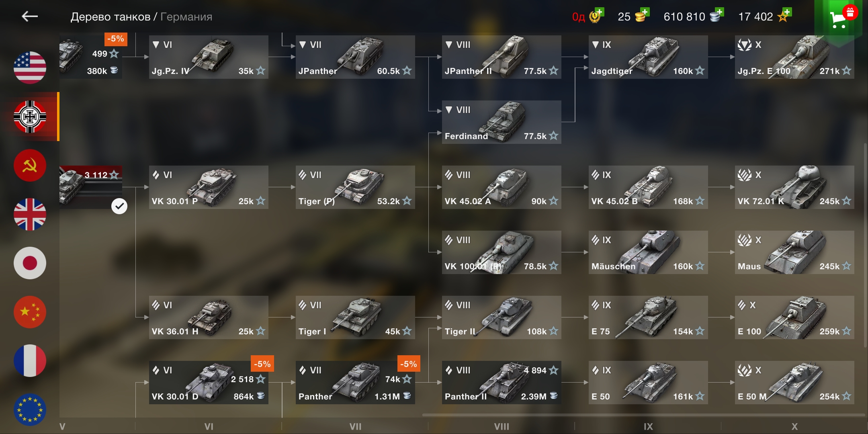Open the Maus tank card
Image resolution: width=868 pixels, height=434 pixels.
point(794,252)
